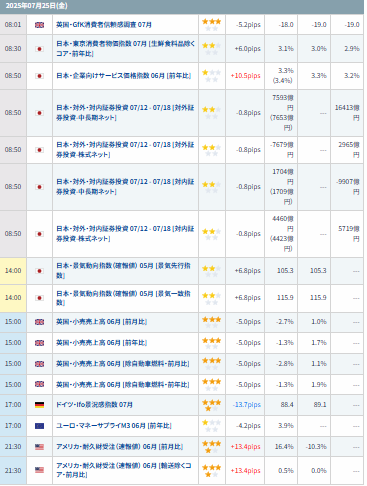
Task: Click the Japan flag beside 東京消費者物価指数
Action: pyautogui.click(x=39, y=49)
